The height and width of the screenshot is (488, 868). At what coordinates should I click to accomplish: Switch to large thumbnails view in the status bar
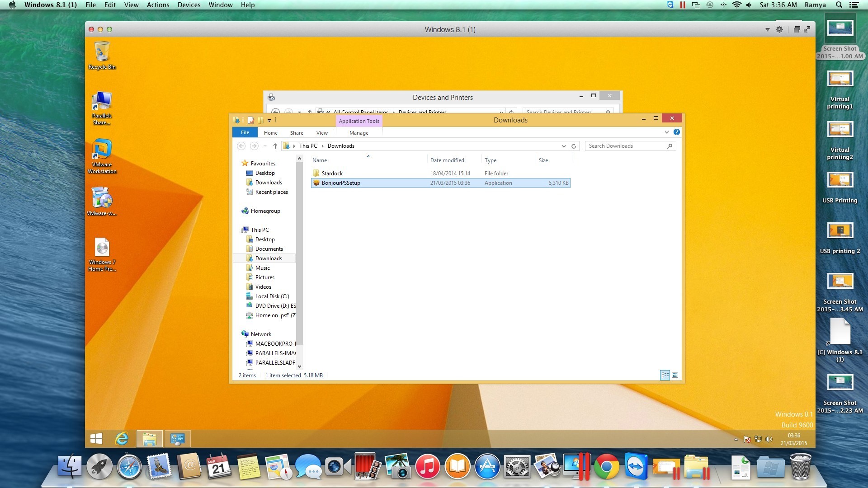(675, 375)
